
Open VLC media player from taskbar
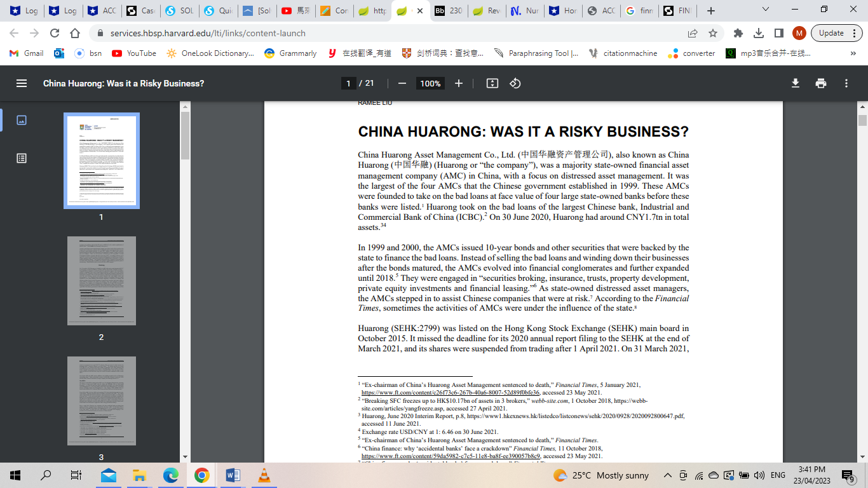264,475
